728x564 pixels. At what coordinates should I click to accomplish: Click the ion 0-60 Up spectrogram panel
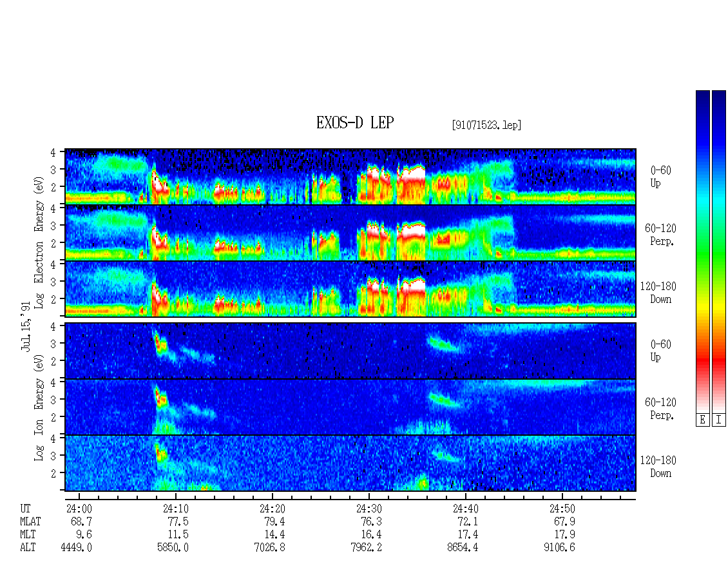coord(350,351)
